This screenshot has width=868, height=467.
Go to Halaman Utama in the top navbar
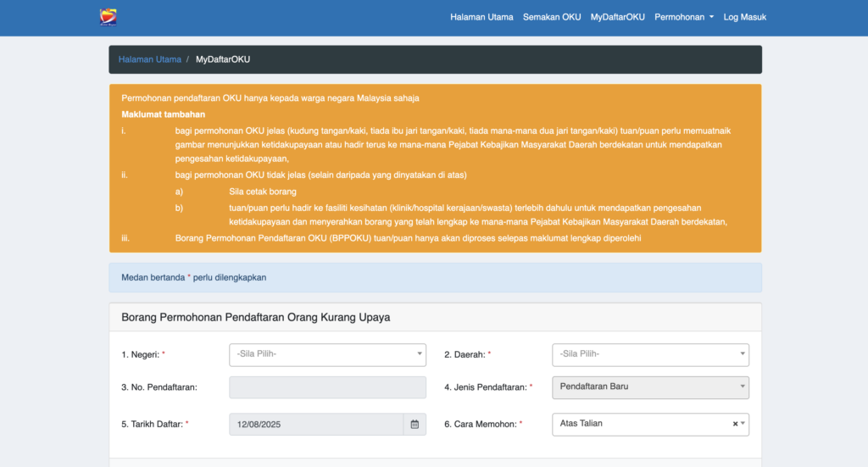click(x=481, y=17)
